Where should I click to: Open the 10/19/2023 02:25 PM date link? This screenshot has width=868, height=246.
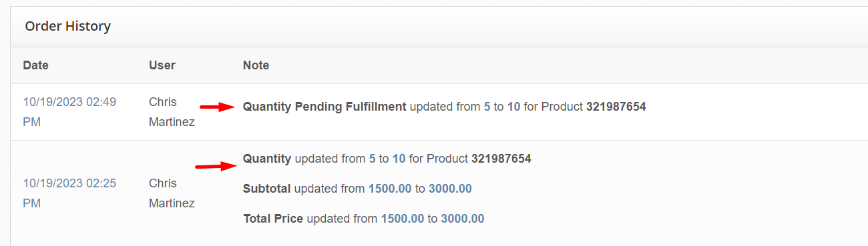(x=69, y=193)
